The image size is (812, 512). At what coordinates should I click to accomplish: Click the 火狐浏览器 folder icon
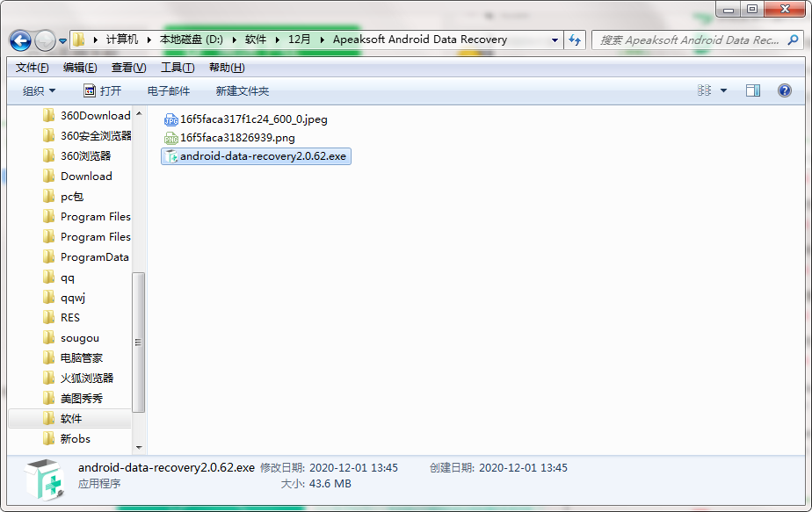pyautogui.click(x=48, y=378)
